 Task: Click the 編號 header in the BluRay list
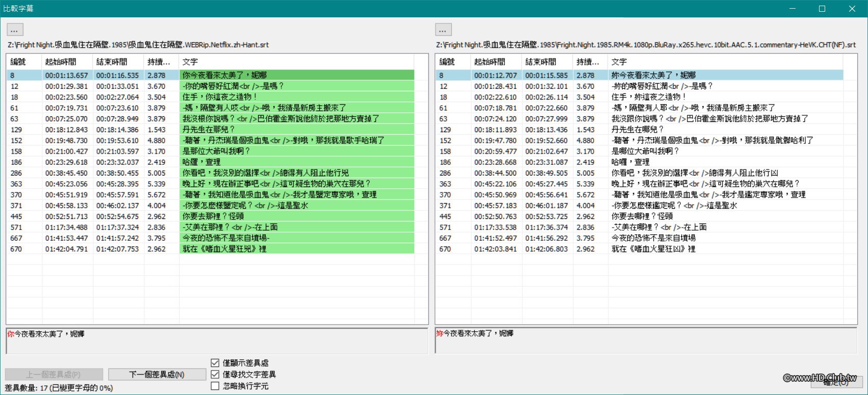pos(453,62)
